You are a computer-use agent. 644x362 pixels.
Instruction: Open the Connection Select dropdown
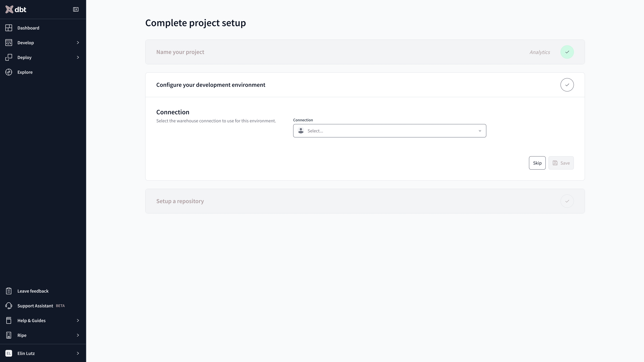(x=390, y=131)
